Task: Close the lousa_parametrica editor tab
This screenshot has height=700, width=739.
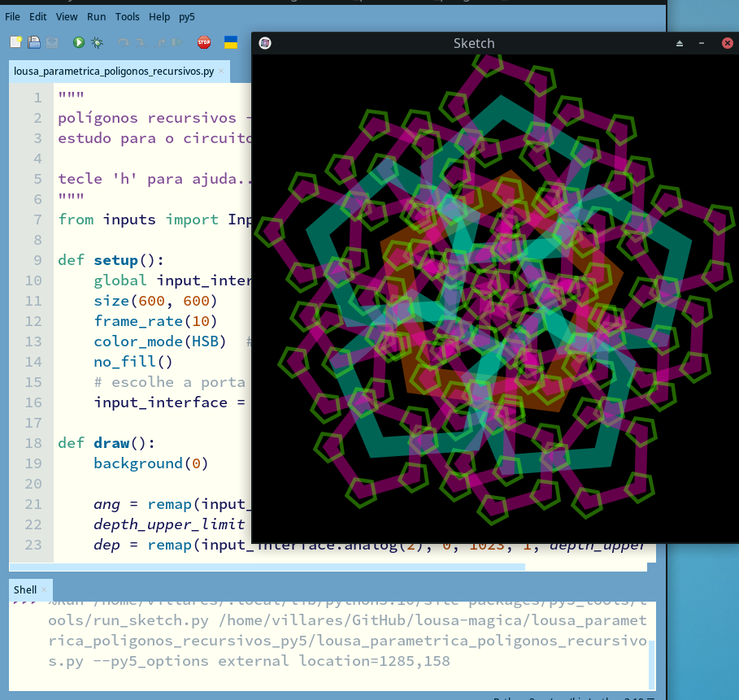Action: (220, 71)
